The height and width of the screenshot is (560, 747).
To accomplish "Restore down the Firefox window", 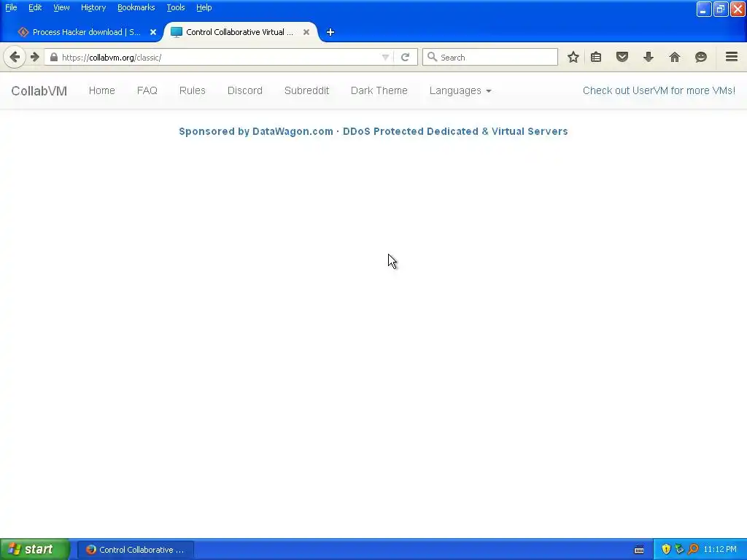I will [721, 9].
